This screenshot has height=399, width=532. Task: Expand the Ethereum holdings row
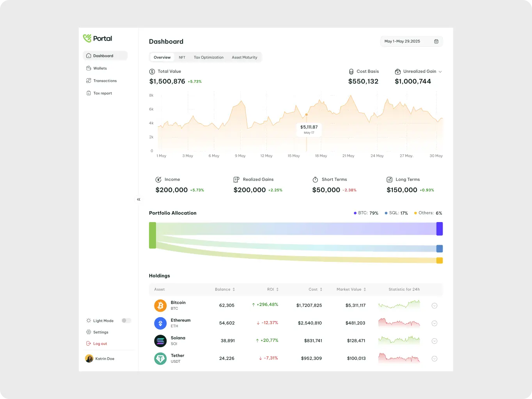pos(434,323)
